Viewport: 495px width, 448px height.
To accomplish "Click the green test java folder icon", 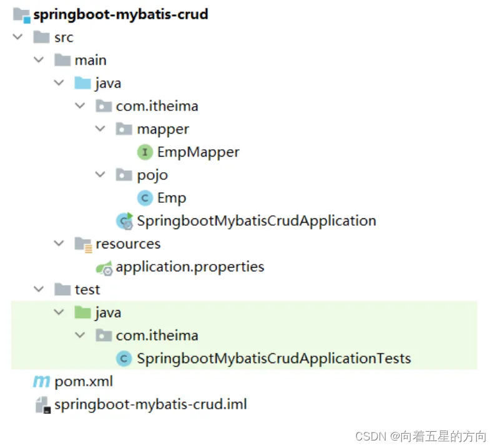I will click(83, 313).
